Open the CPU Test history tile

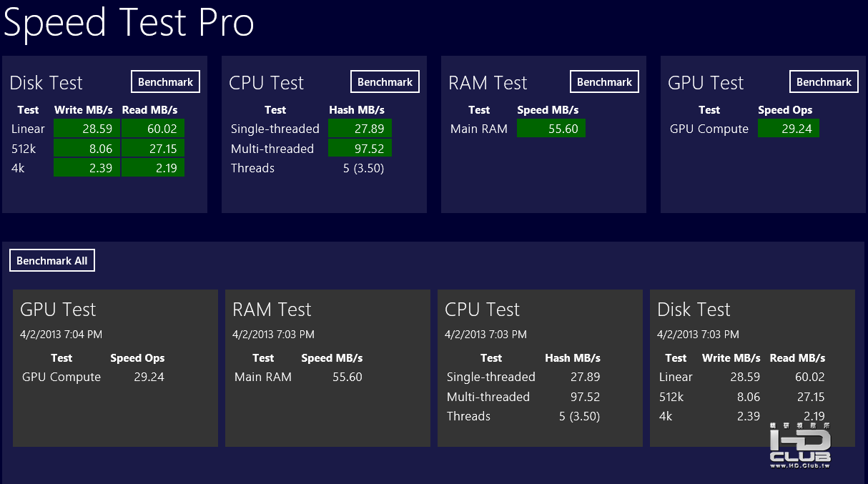(x=540, y=368)
